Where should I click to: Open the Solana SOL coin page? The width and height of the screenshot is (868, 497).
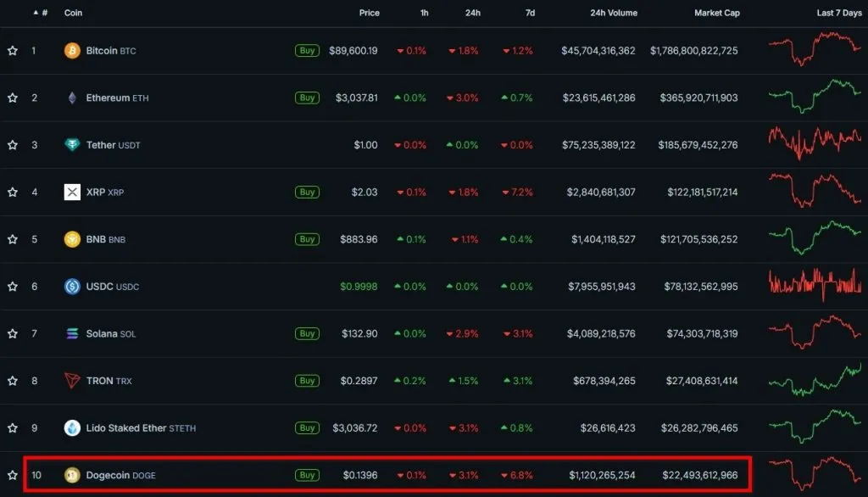(x=111, y=333)
